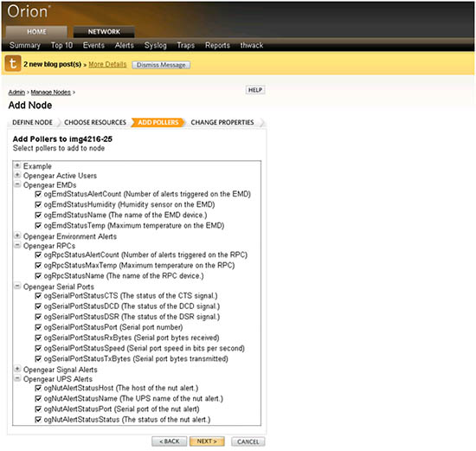Click the NEXT button

[207, 441]
